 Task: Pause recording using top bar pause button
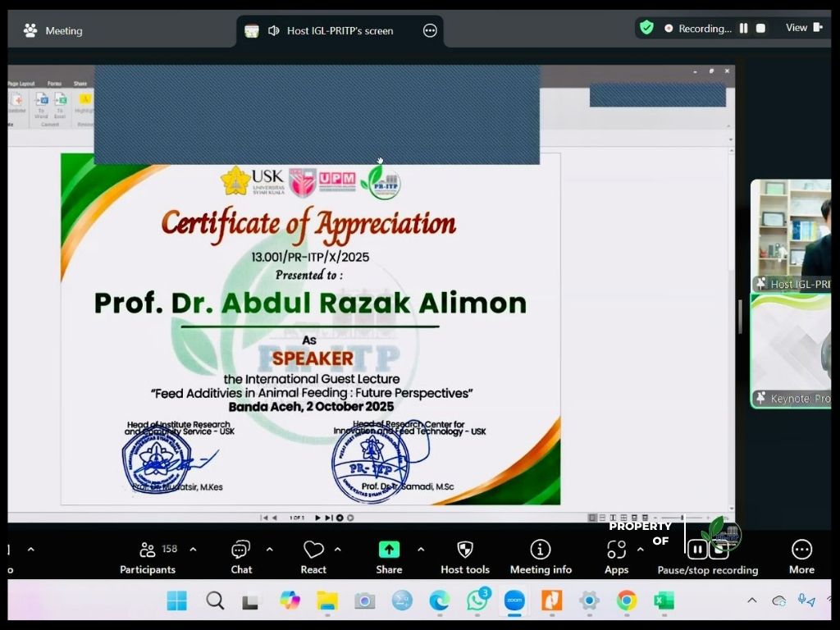(743, 28)
